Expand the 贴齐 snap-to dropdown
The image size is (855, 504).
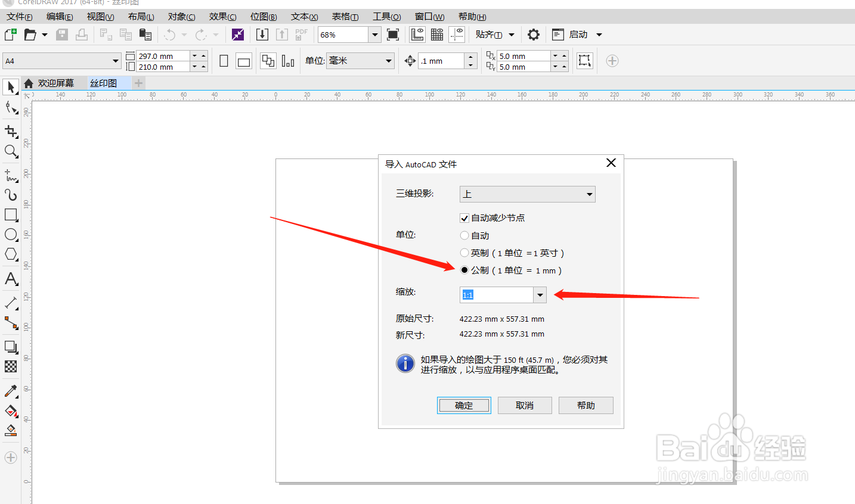point(512,35)
